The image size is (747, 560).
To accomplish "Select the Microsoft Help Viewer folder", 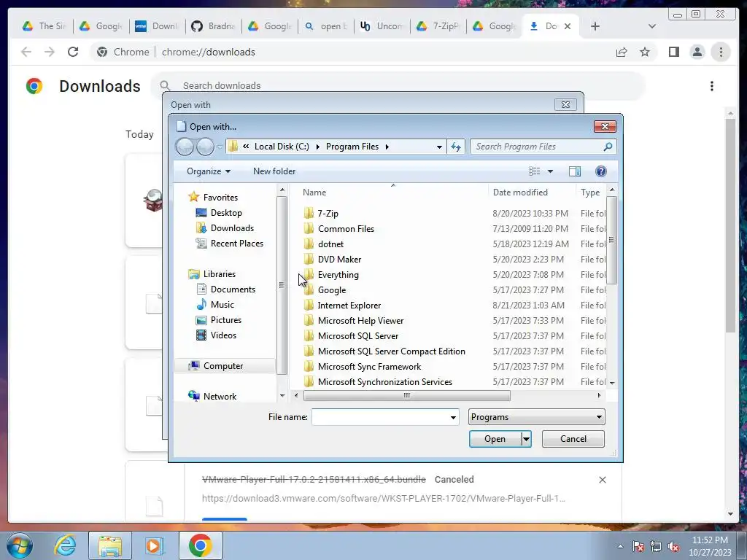I will [360, 321].
